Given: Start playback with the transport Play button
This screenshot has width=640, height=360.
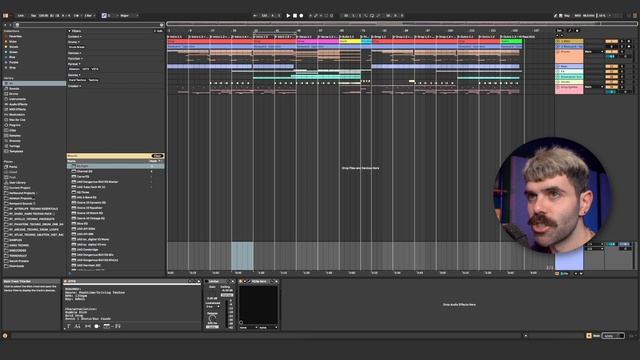Looking at the screenshot, I should [x=288, y=16].
